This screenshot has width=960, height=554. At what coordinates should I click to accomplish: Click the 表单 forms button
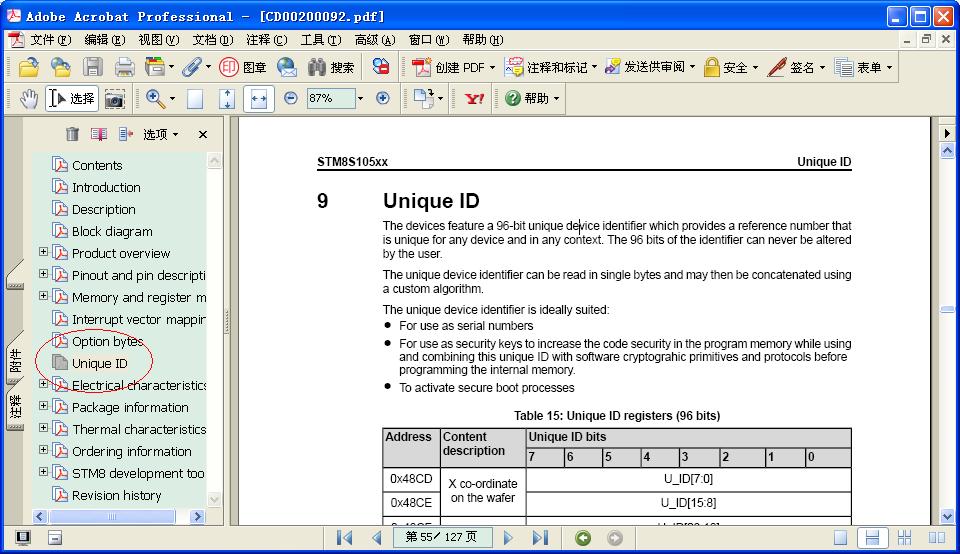pos(863,67)
